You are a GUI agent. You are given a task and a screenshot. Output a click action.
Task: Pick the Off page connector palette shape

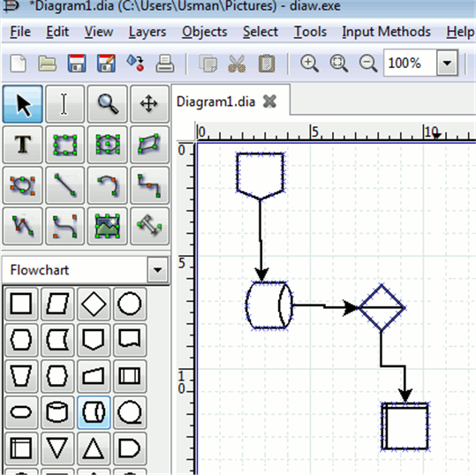click(94, 340)
